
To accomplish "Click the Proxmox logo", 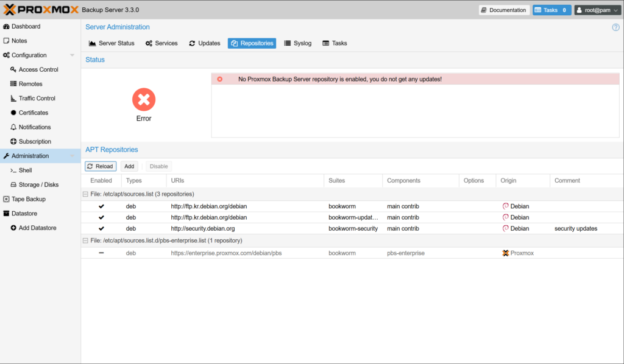I will (40, 10).
